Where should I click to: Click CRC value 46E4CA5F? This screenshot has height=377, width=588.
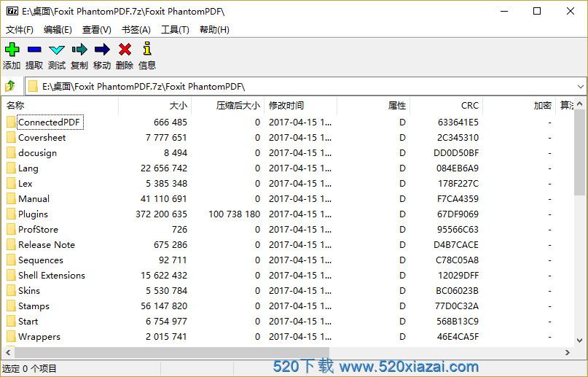pos(458,337)
